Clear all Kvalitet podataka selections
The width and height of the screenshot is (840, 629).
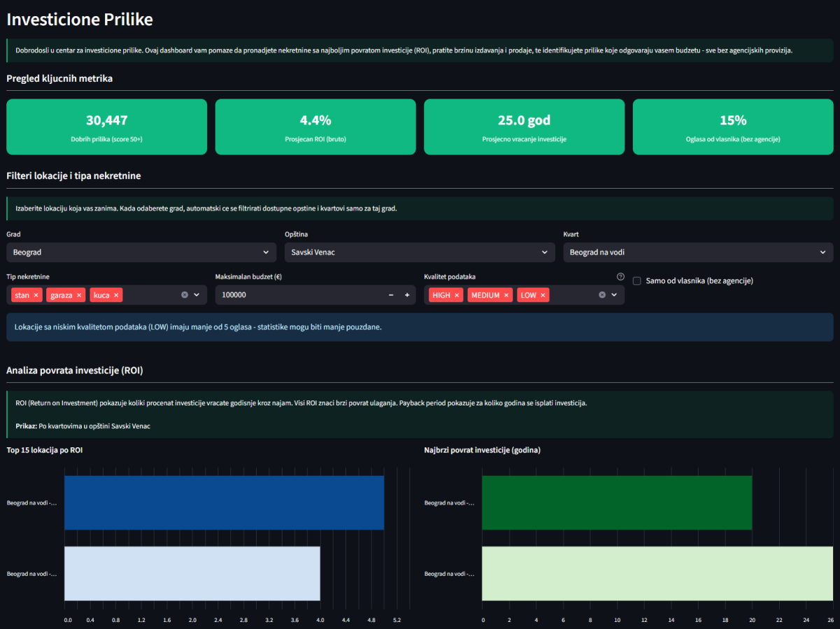pos(602,295)
